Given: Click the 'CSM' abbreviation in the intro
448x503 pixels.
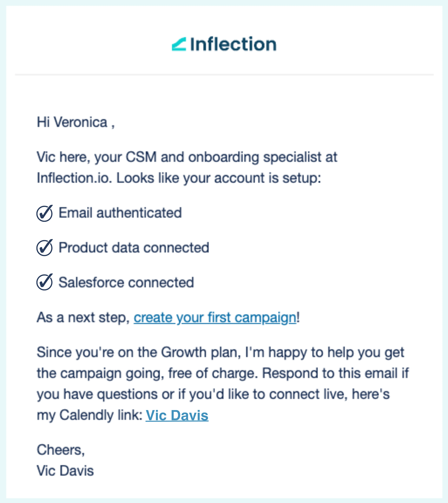Looking at the screenshot, I should [141, 157].
